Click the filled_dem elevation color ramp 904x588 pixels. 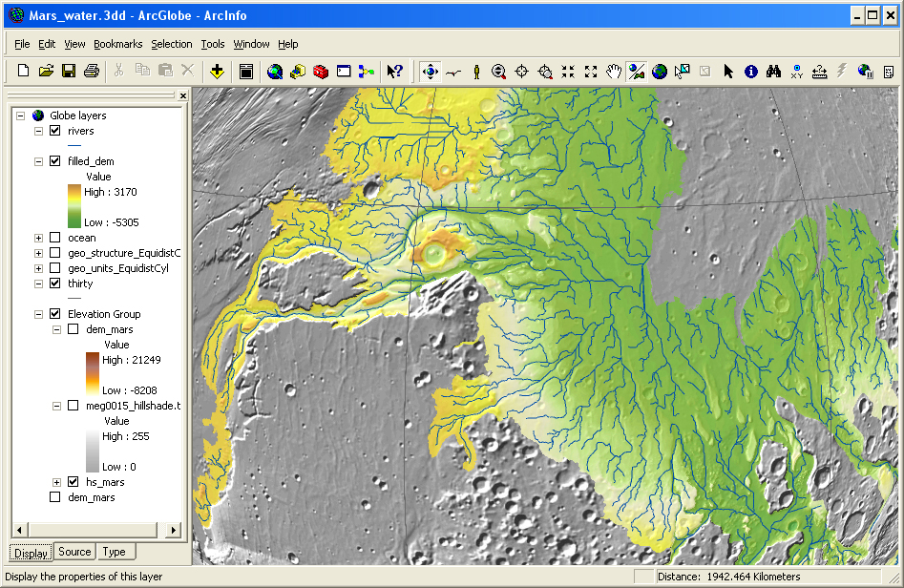74,207
